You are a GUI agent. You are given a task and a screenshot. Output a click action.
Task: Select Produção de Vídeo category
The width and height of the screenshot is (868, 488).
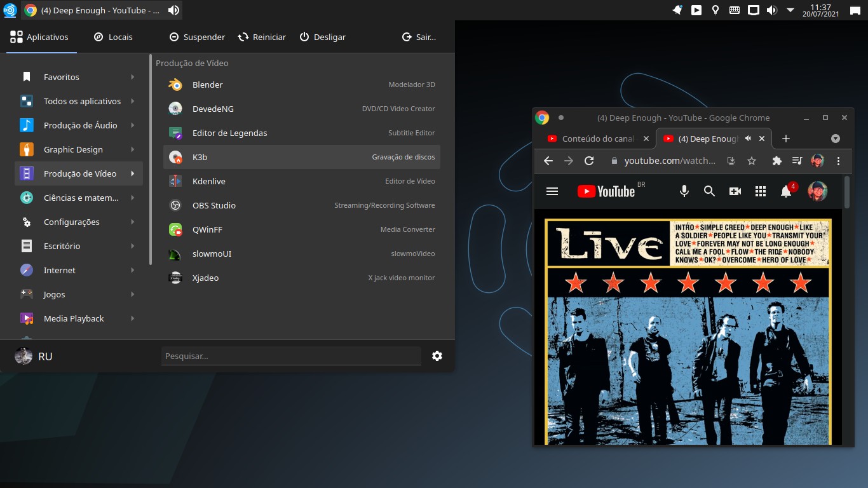pos(79,173)
